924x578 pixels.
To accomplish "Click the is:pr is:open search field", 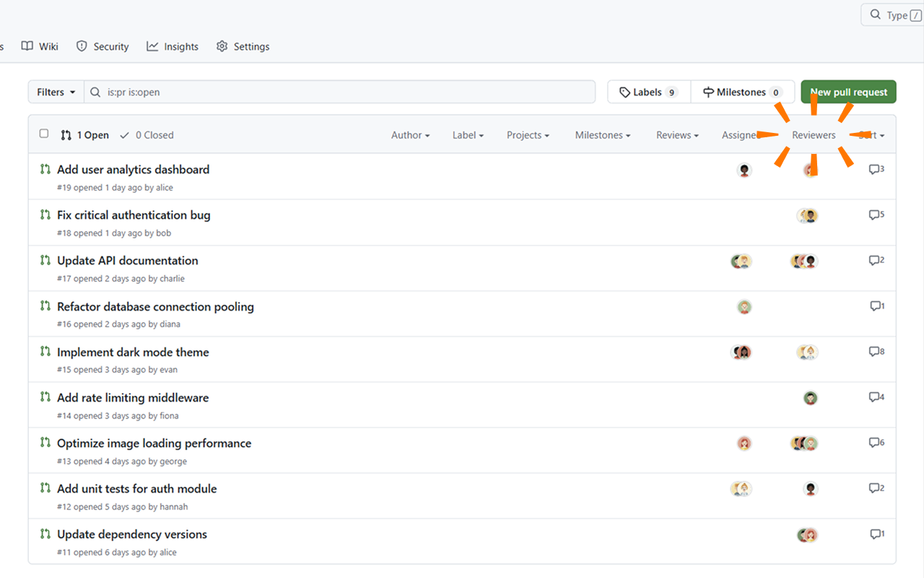I will click(346, 92).
